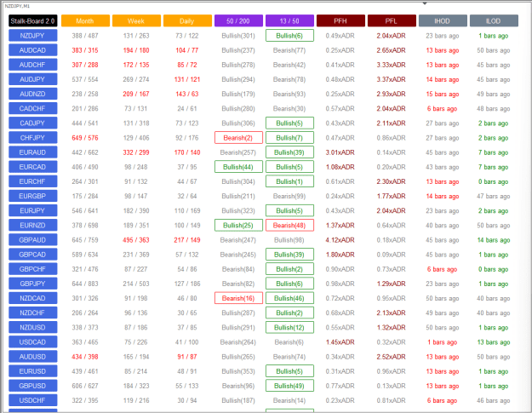The height and width of the screenshot is (413, 532).
Task: Open the USDCAD pair button
Action: (33, 342)
